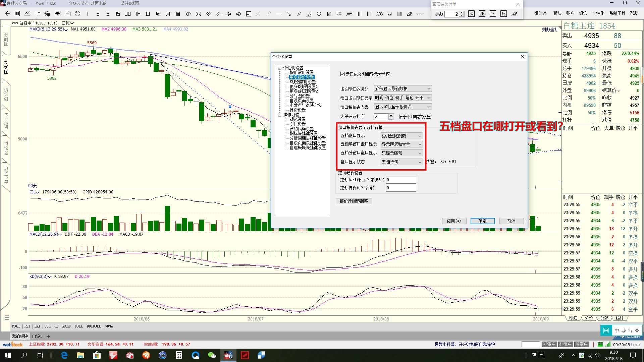The image size is (644, 362).
Task: Collapse the 操作习惯 tree node
Action: [279, 115]
